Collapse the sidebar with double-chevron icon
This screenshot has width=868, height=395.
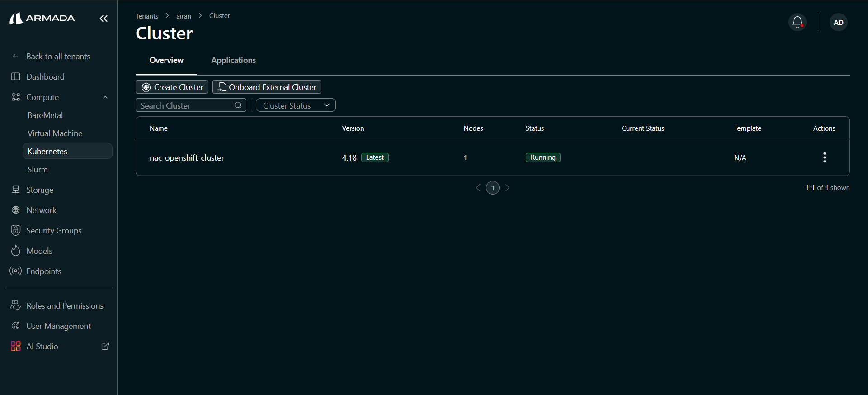pos(104,19)
